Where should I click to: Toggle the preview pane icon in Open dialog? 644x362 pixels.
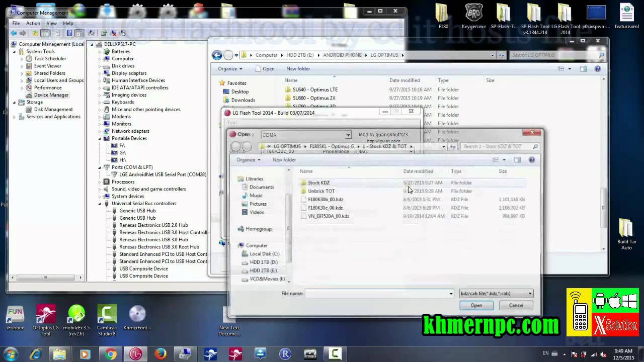(x=517, y=160)
